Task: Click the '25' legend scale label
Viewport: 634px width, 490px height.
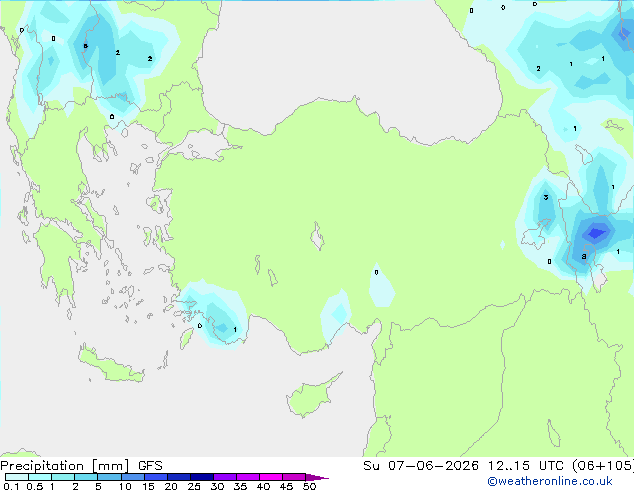Action: [194, 486]
